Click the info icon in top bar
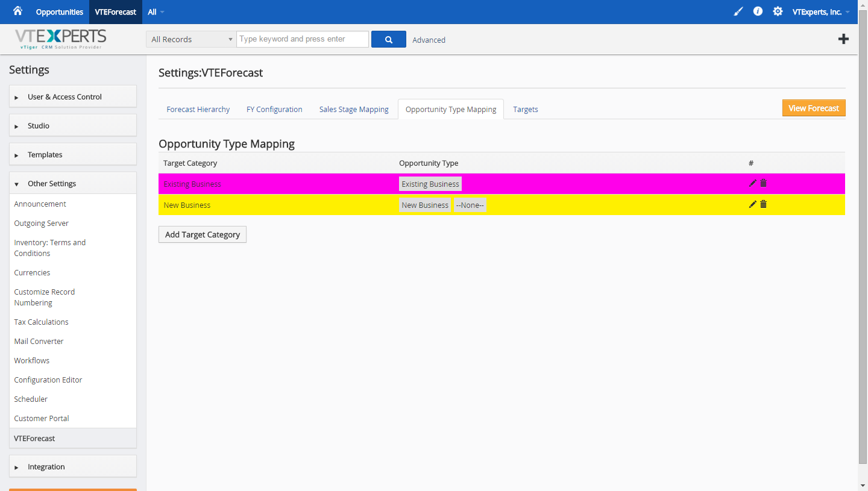868x491 pixels. pos(758,11)
